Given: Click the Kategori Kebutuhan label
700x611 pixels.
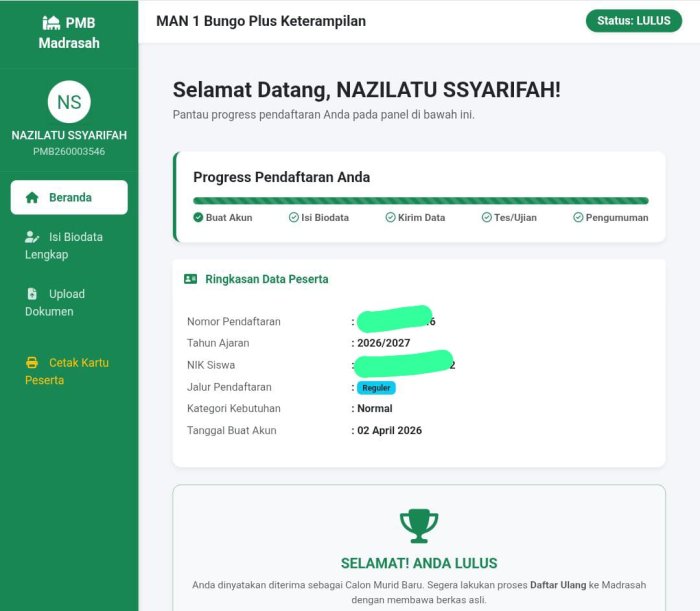Looking at the screenshot, I should (x=234, y=408).
